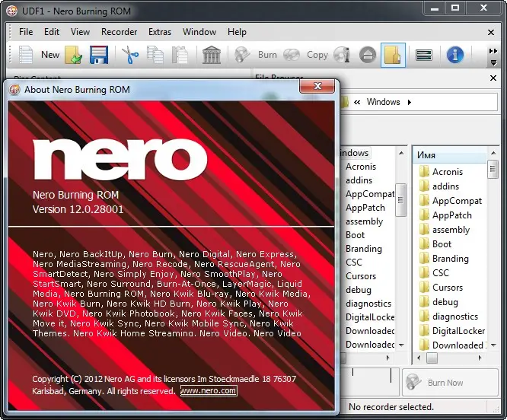Viewport: 507px width, 420px height.
Task: Click the folder tree vertical scrollbar thumb
Action: point(401,200)
